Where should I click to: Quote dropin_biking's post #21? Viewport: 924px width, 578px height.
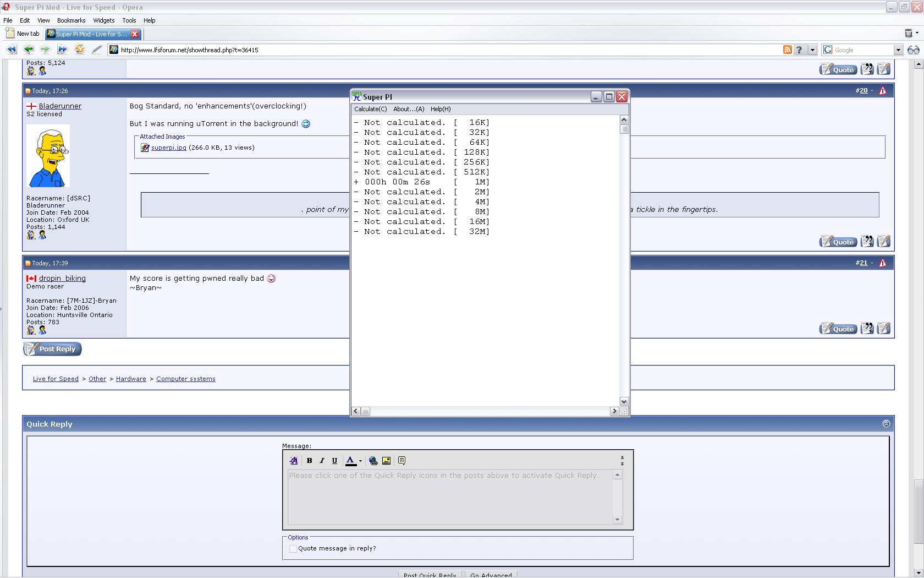pyautogui.click(x=838, y=329)
